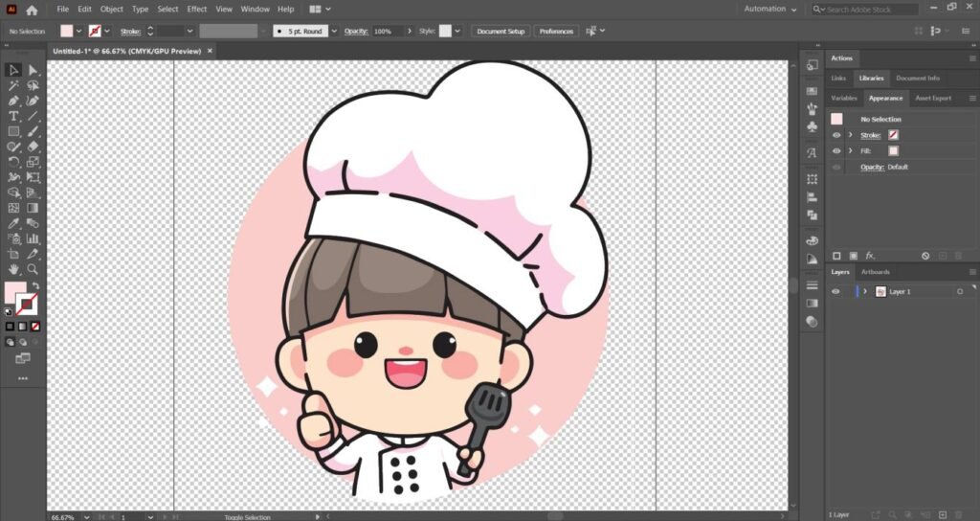The width and height of the screenshot is (980, 521).
Task: Reset to default fill and stroke
Action: [8, 311]
